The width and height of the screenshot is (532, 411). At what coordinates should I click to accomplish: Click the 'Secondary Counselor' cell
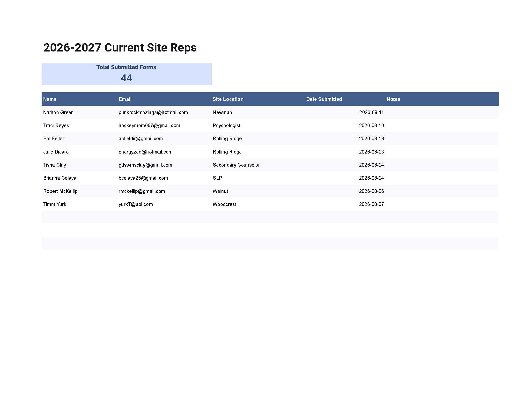coord(236,165)
